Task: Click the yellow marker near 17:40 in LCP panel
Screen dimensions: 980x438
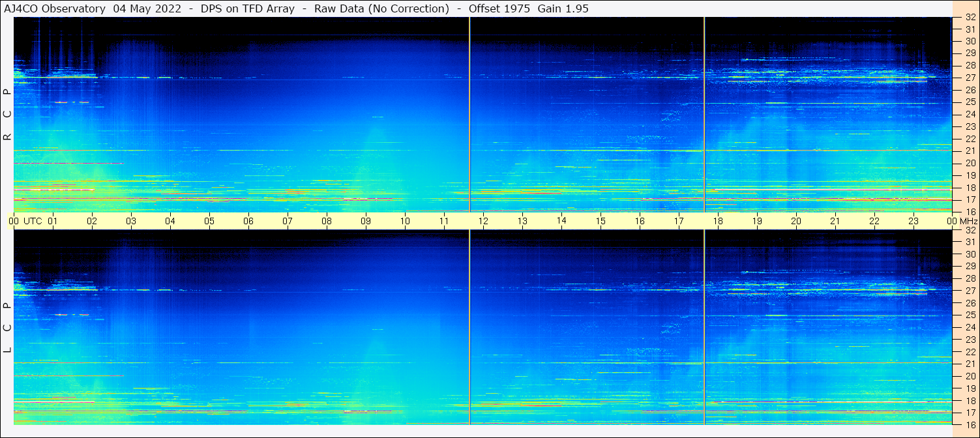Action: coord(704,327)
